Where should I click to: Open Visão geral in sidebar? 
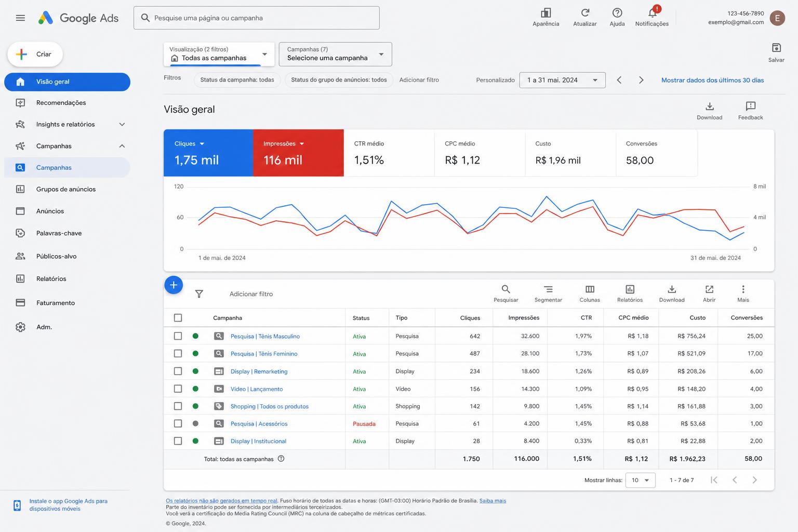[x=68, y=82]
